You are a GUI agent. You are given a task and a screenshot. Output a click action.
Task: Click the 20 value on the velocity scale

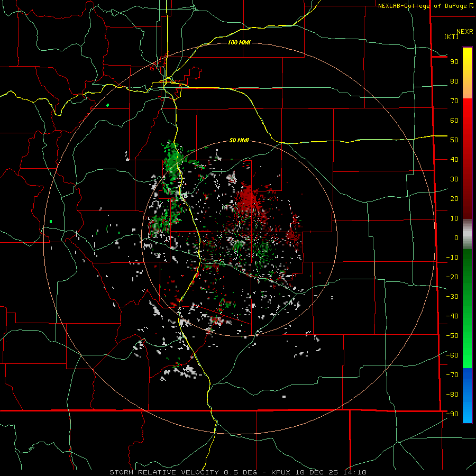pos(454,198)
